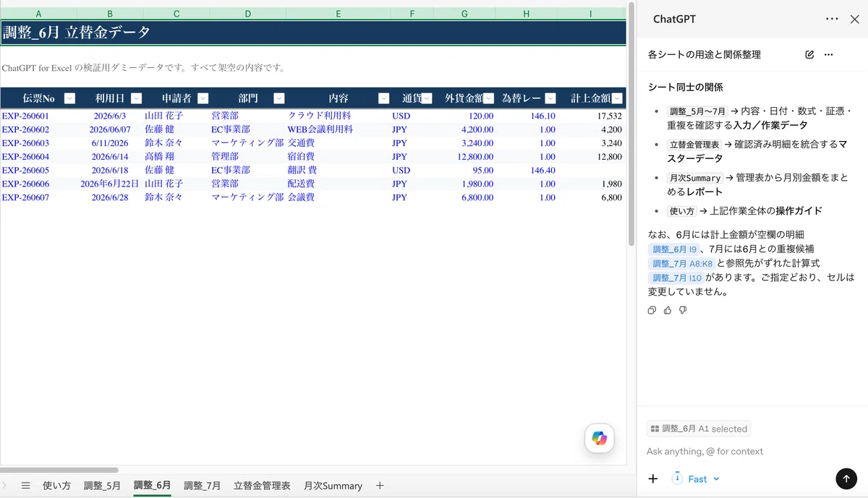Open the floating Copilot button

(600, 438)
